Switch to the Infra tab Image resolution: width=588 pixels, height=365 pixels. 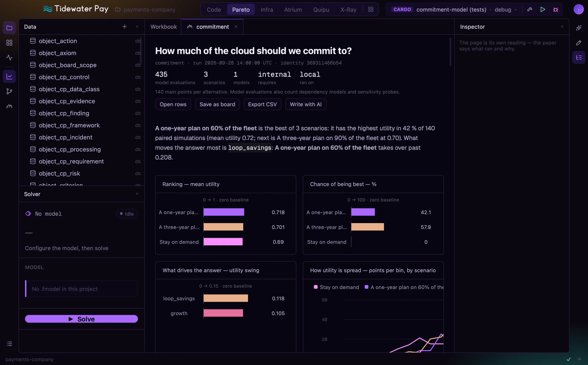267,10
